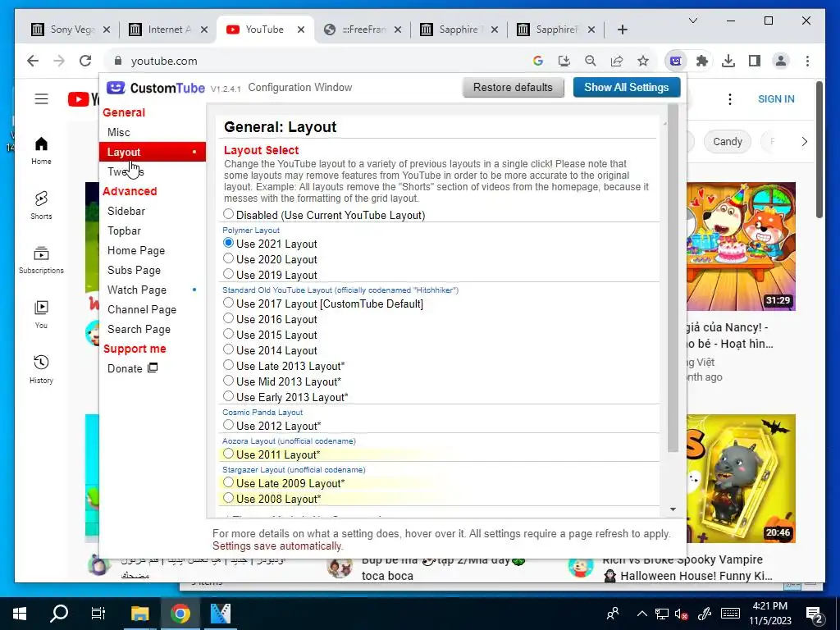Share this page icon in address bar
The image size is (840, 630).
click(617, 61)
